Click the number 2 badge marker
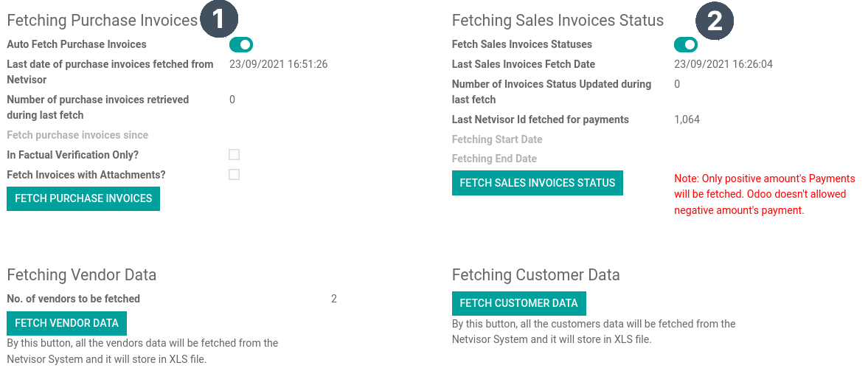This screenshot has height=388, width=868. tap(715, 21)
